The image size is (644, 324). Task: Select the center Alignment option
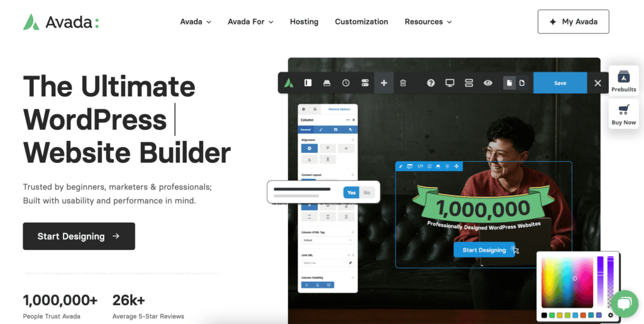pyautogui.click(x=347, y=148)
